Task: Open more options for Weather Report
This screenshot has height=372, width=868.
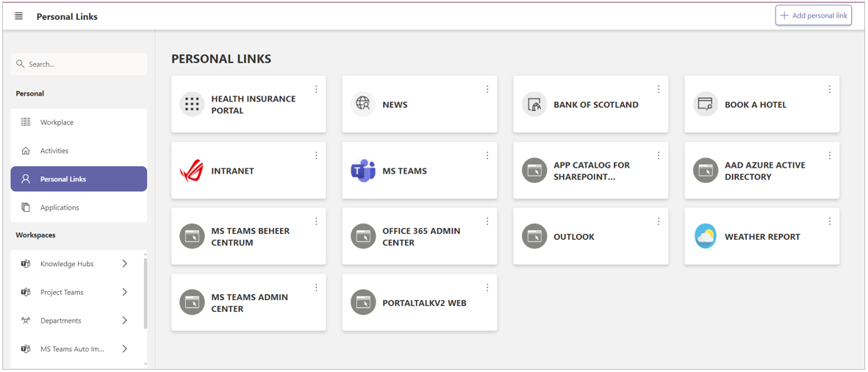Action: [x=829, y=221]
